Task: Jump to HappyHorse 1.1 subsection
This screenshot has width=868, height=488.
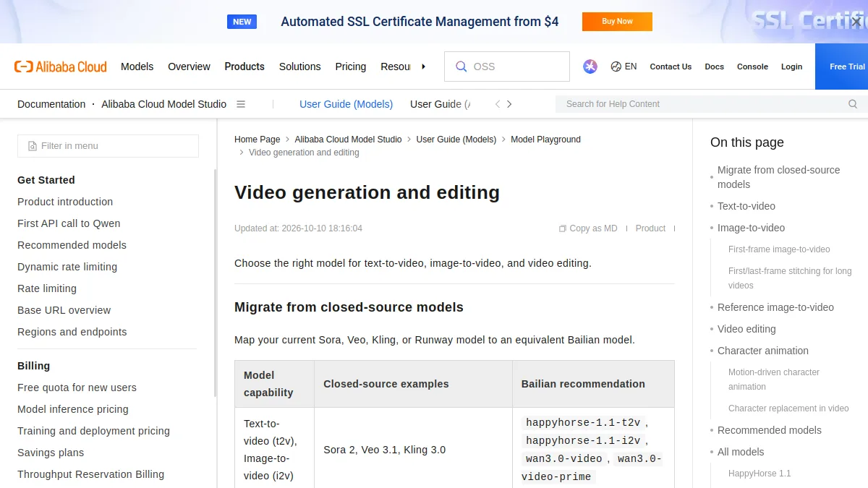Action: tap(759, 474)
